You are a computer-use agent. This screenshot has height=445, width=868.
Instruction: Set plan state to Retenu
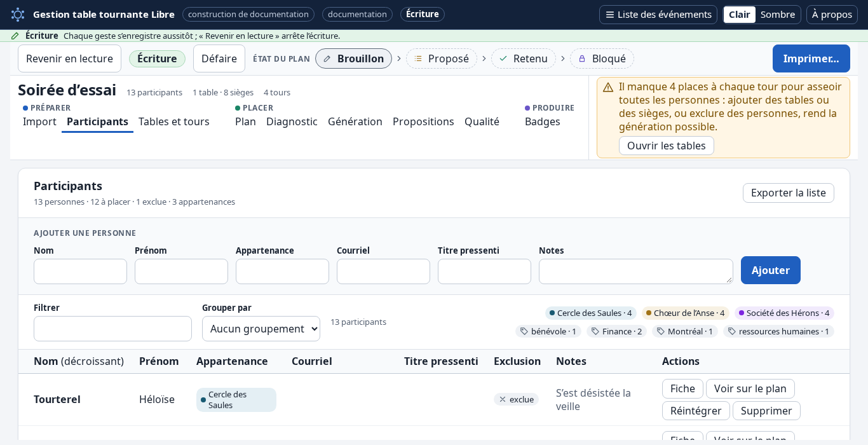pyautogui.click(x=524, y=58)
